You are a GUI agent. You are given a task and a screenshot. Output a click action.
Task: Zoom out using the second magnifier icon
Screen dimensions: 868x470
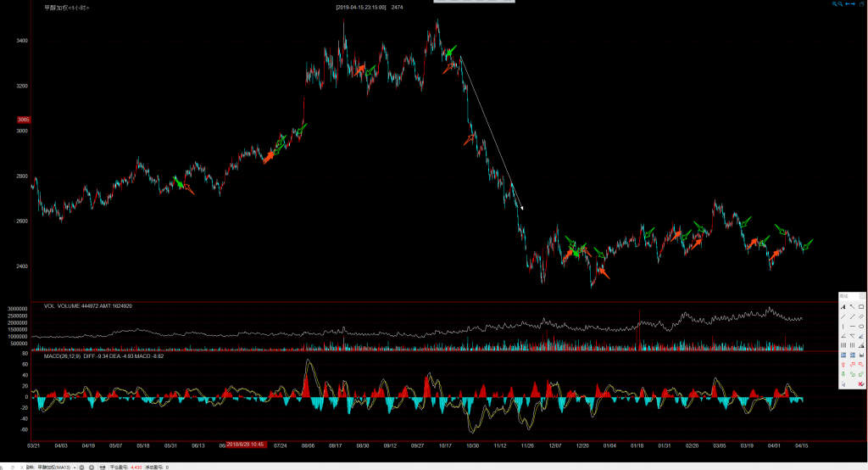(840, 5)
